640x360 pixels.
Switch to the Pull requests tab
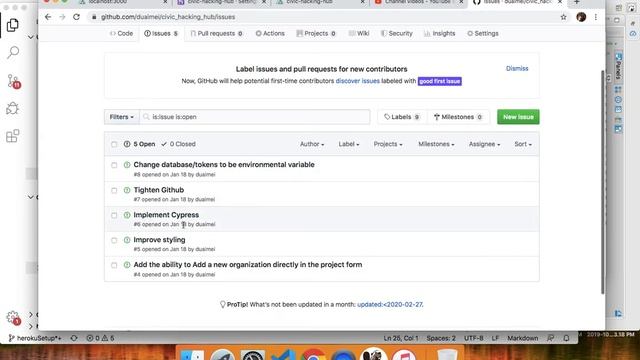click(216, 33)
